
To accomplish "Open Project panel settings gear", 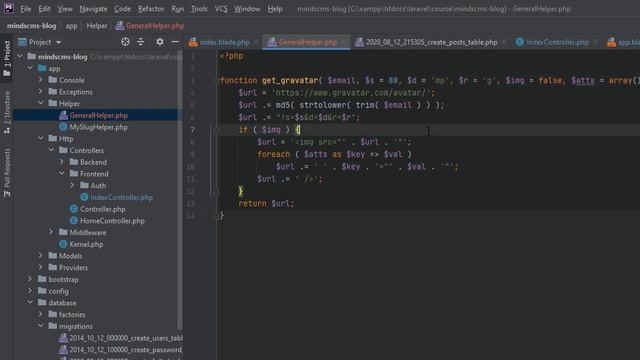I will [160, 42].
